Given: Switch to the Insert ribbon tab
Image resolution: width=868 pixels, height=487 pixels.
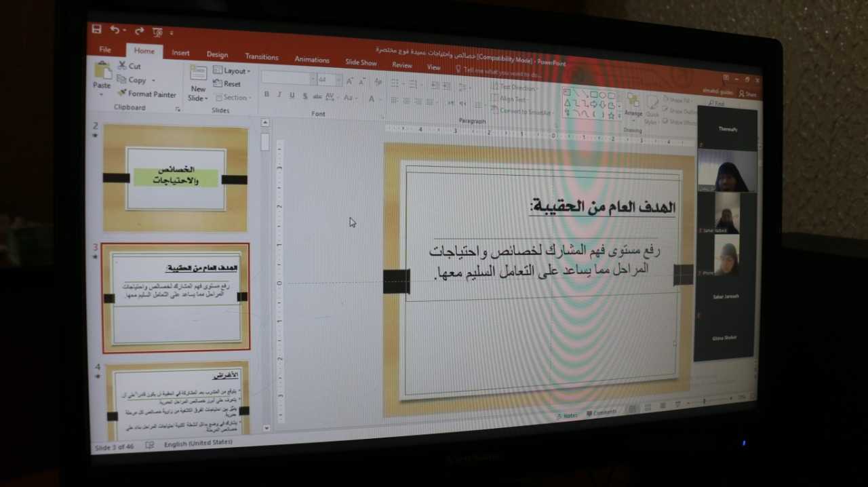Looking at the screenshot, I should [x=180, y=53].
